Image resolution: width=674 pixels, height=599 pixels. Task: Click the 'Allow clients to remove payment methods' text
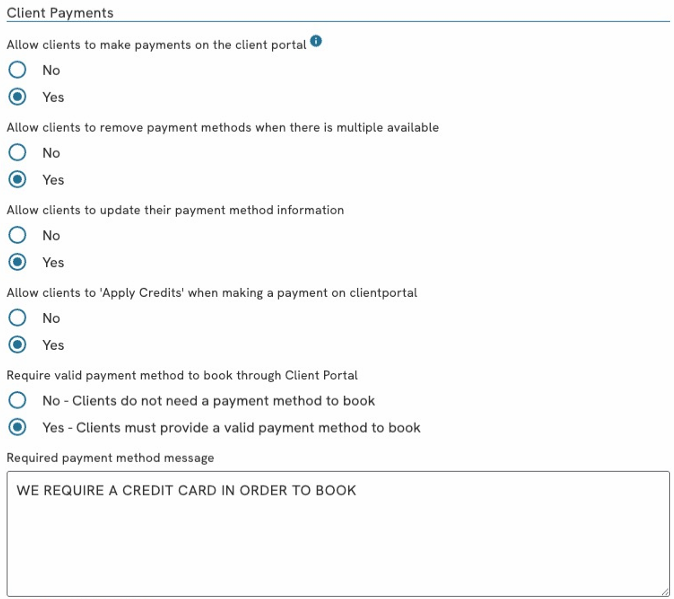[x=222, y=128]
